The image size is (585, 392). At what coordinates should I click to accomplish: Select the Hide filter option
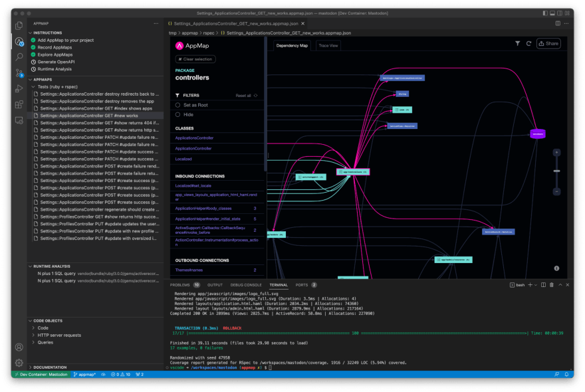[x=184, y=115]
